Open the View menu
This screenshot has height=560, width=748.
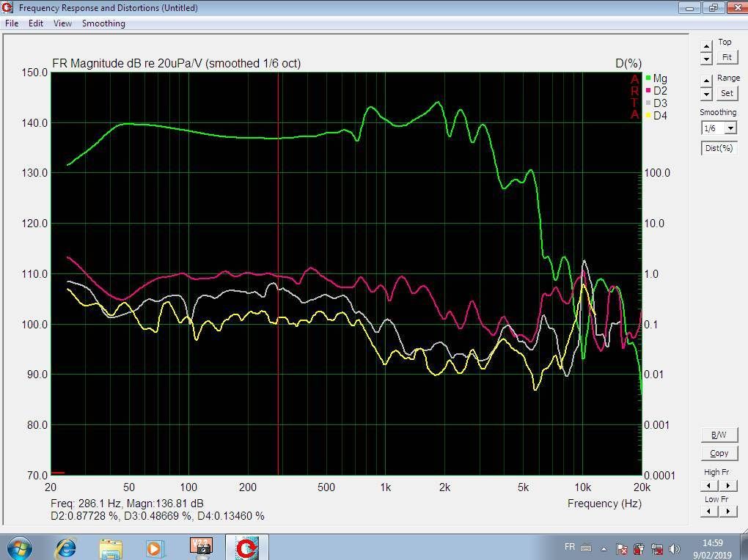[62, 23]
